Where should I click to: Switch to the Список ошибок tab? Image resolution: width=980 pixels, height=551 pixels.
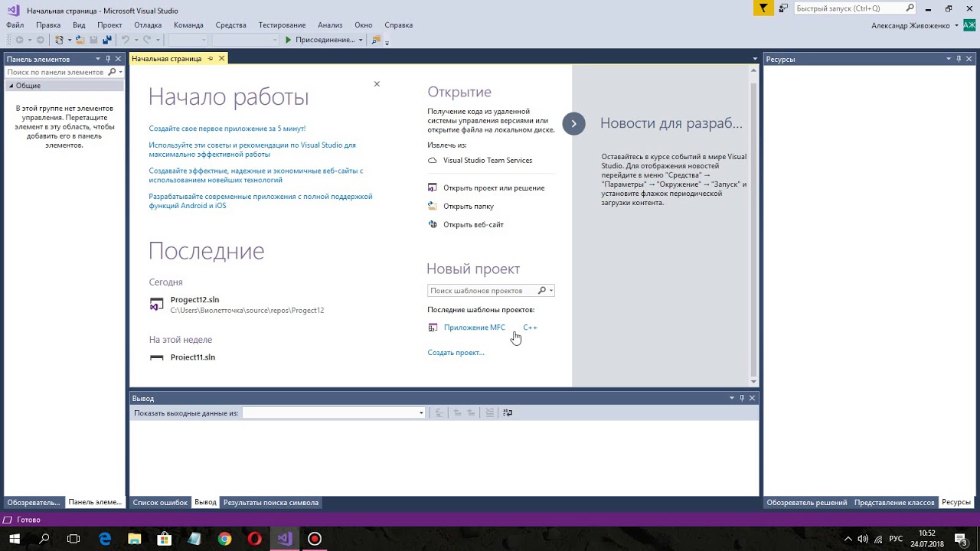click(160, 503)
